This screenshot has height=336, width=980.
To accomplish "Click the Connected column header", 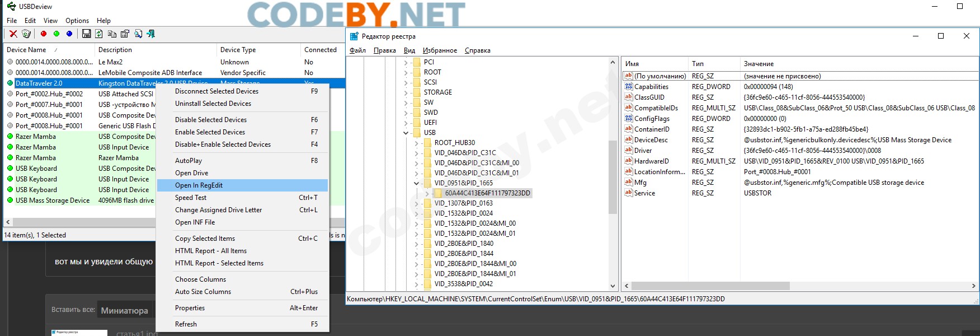I will [x=323, y=50].
